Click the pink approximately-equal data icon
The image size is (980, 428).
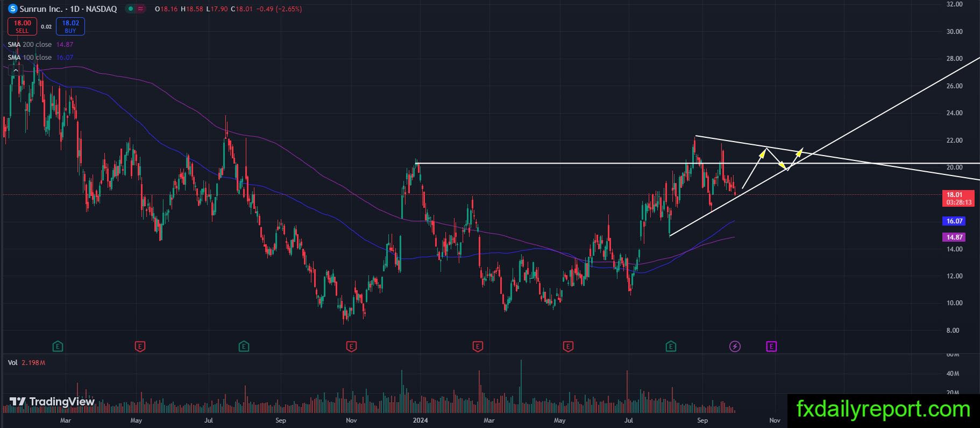(x=141, y=9)
